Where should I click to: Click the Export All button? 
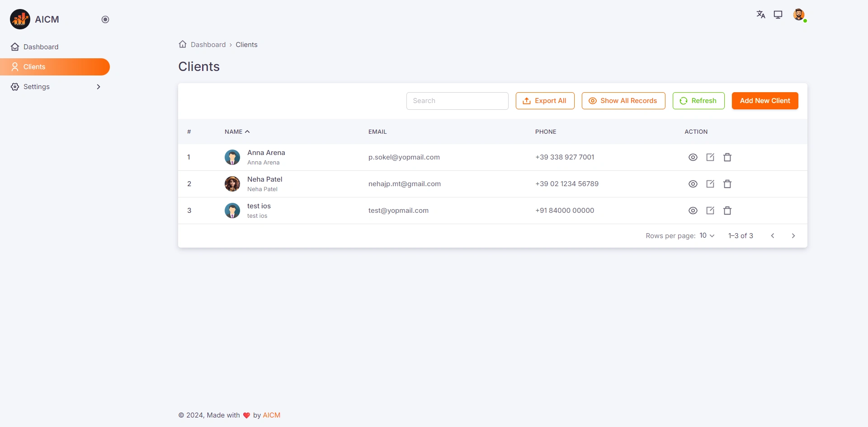coord(545,101)
